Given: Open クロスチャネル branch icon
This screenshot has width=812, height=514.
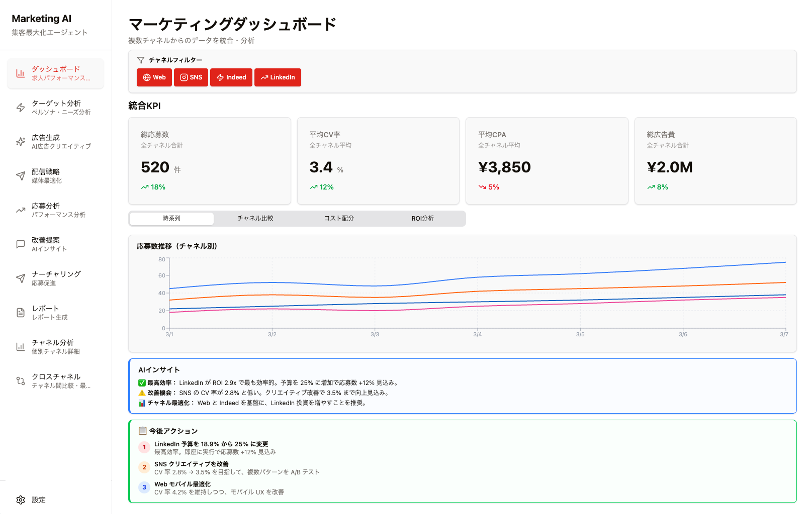Looking at the screenshot, I should click(21, 381).
